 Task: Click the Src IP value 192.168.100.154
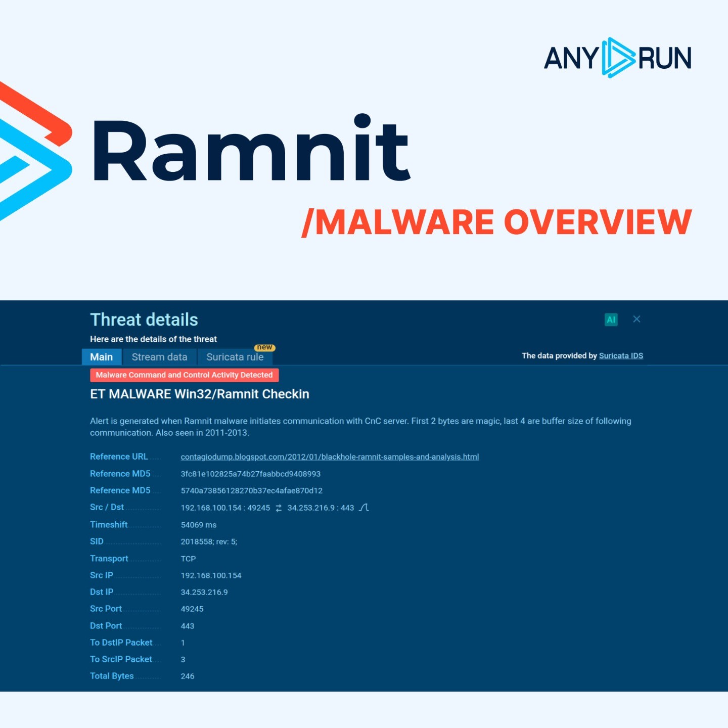[x=211, y=576]
